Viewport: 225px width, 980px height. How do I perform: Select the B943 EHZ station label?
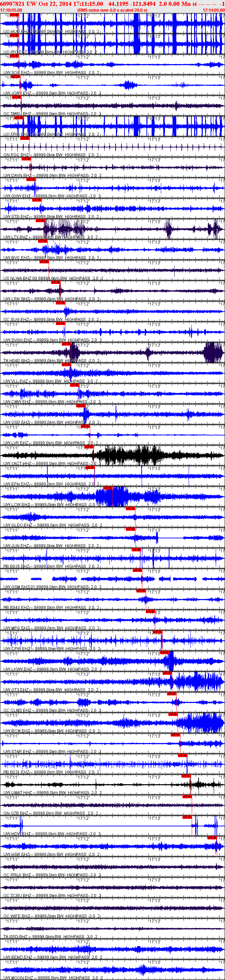pyautogui.click(x=51, y=608)
